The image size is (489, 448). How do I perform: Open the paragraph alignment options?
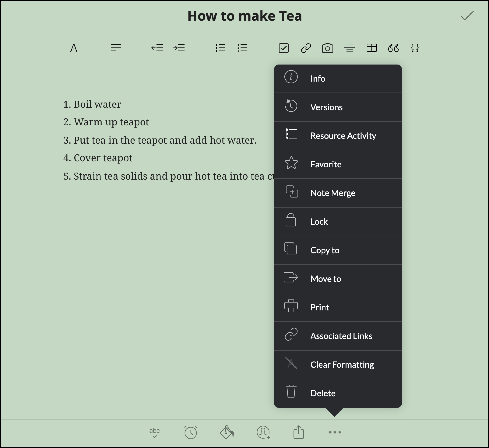tap(115, 48)
